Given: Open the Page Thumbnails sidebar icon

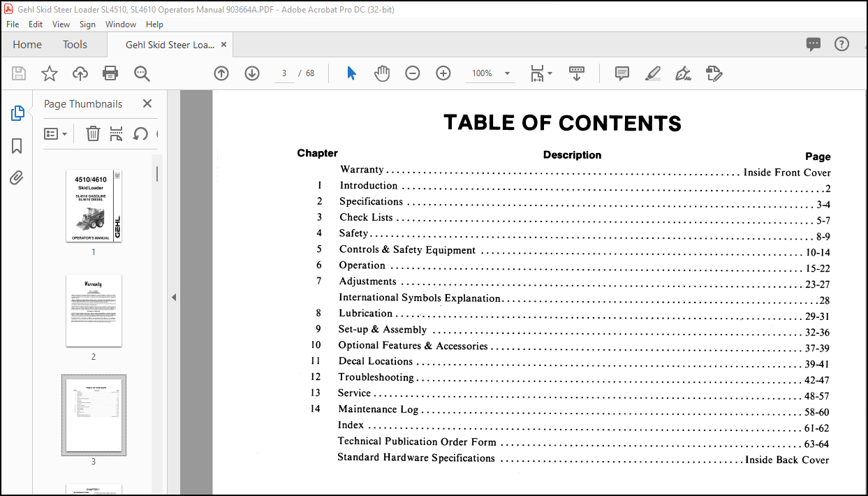Looking at the screenshot, I should click(x=17, y=113).
